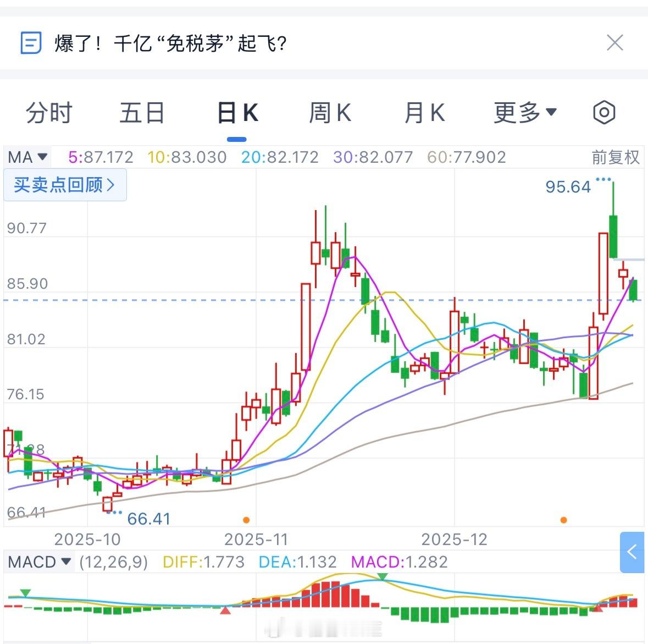648x644 pixels.
Task: Open the 更多 options dropdown
Action: [x=524, y=112]
